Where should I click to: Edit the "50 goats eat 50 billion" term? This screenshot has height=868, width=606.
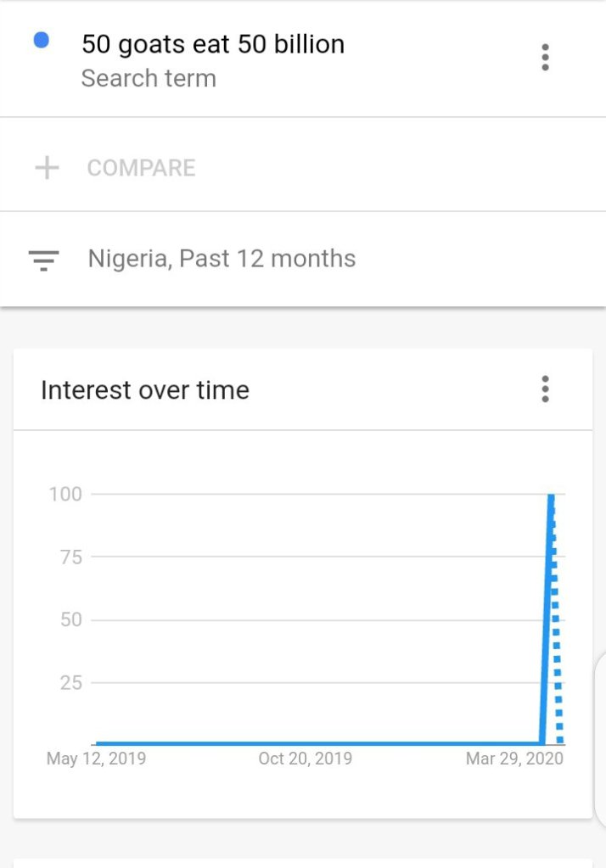(x=213, y=44)
